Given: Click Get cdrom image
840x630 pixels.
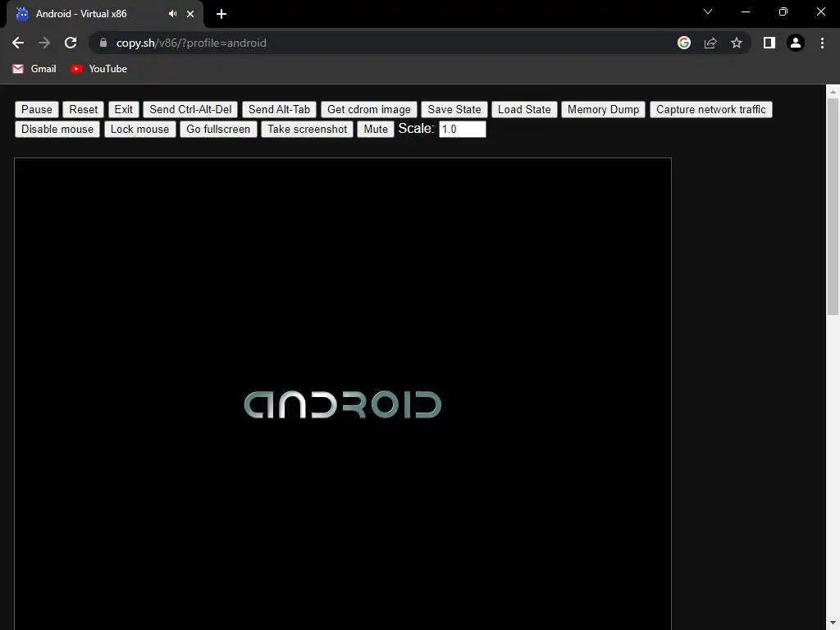Looking at the screenshot, I should [369, 109].
